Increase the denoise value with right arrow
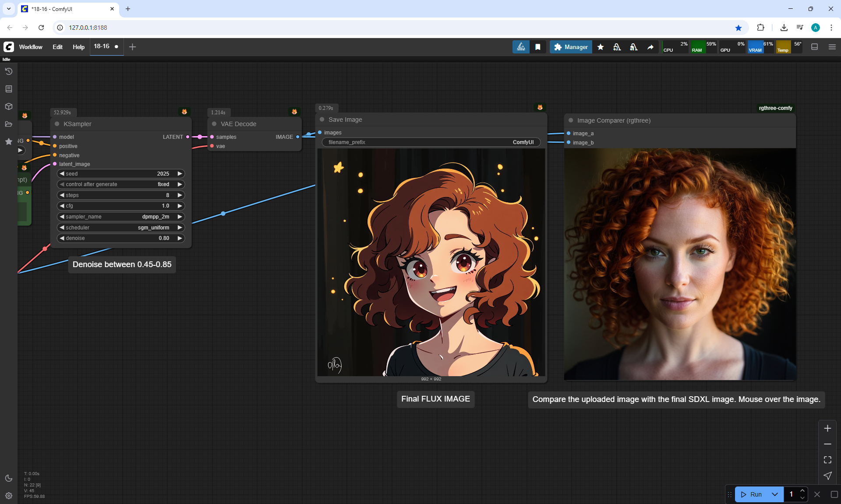The width and height of the screenshot is (841, 504). point(180,238)
